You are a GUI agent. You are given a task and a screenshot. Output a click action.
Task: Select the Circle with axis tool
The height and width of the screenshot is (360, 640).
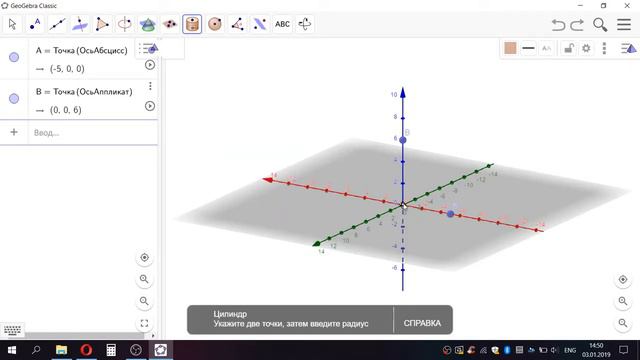pos(124,24)
